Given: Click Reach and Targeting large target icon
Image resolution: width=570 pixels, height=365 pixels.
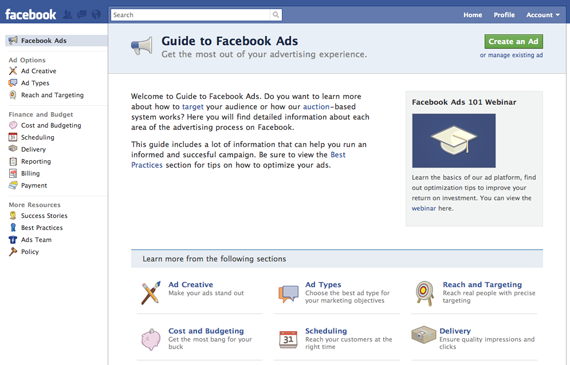Looking at the screenshot, I should 424,293.
